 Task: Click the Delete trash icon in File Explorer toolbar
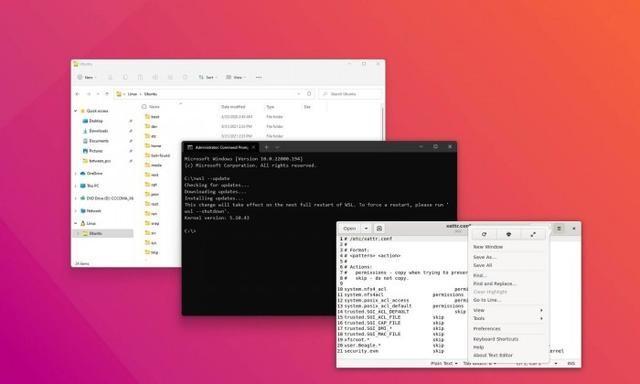185,77
